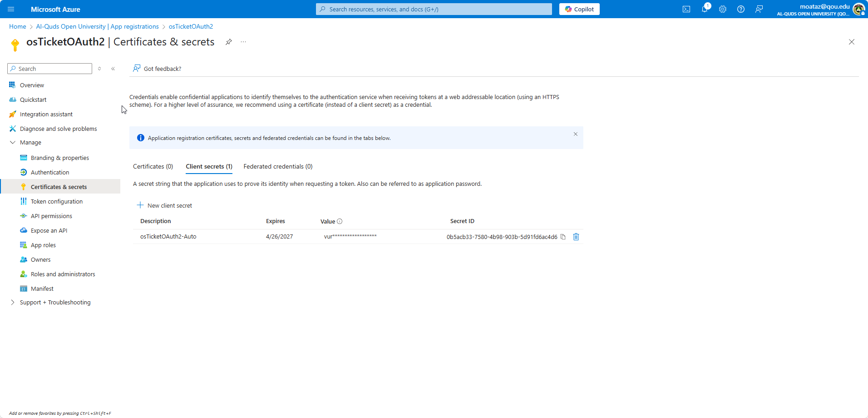Viewport: 868px width, 418px height.
Task: Click New client secret button
Action: pyautogui.click(x=164, y=205)
